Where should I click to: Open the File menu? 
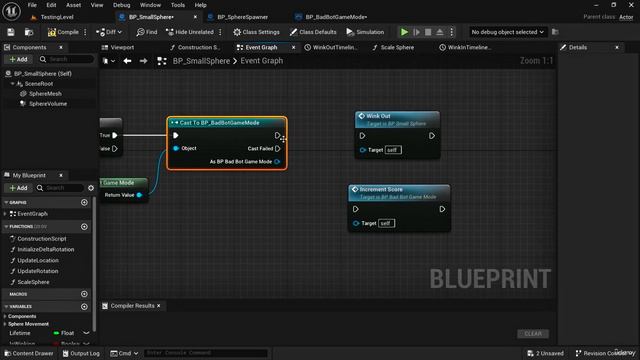click(32, 5)
